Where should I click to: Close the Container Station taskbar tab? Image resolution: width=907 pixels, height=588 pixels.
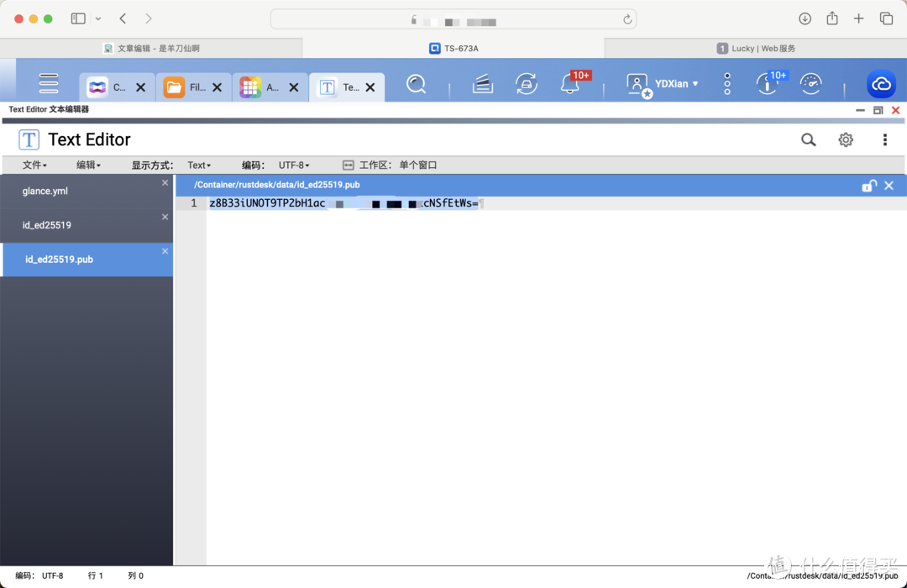(x=140, y=87)
